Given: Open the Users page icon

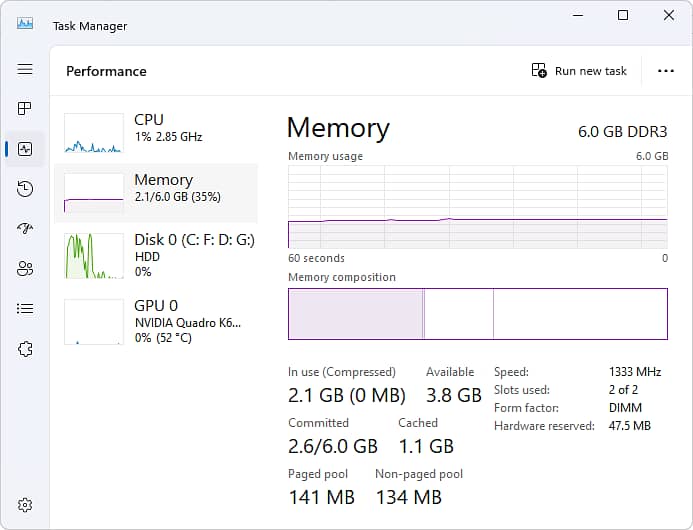Looking at the screenshot, I should 25,268.
